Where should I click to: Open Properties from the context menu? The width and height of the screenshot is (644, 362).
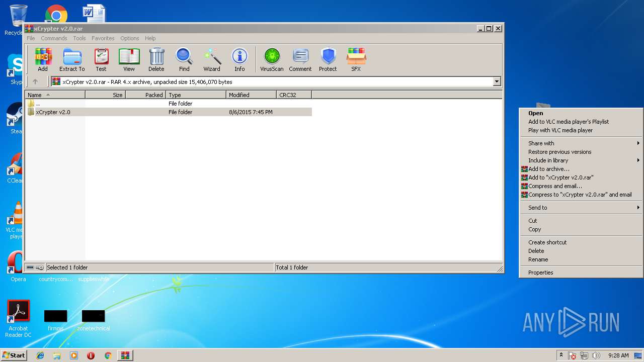[581, 273]
